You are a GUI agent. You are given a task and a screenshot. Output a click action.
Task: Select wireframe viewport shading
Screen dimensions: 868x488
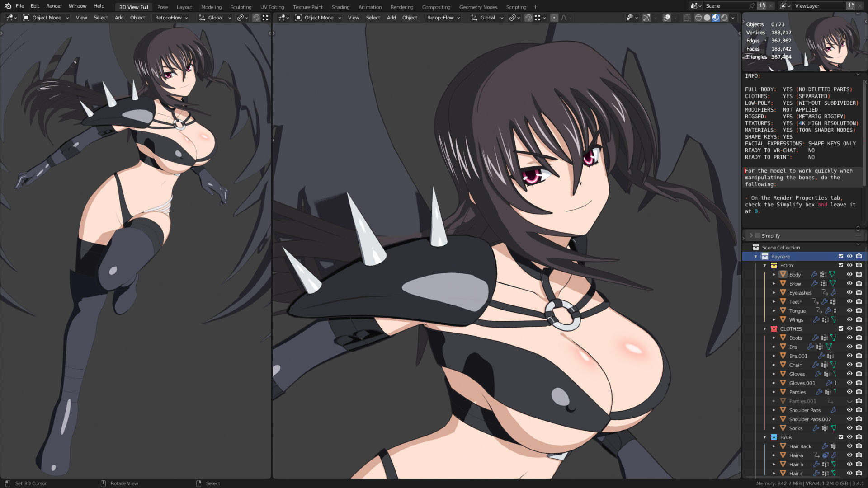[698, 18]
